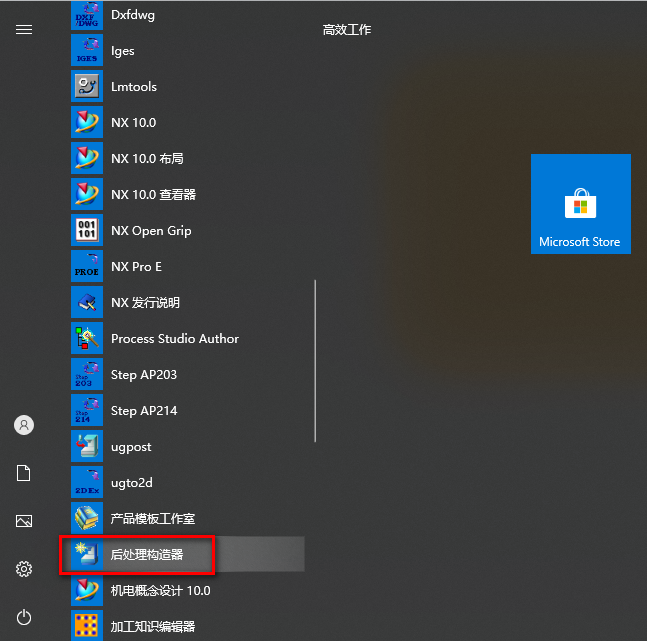Open the Microsoft Store tile

point(580,204)
